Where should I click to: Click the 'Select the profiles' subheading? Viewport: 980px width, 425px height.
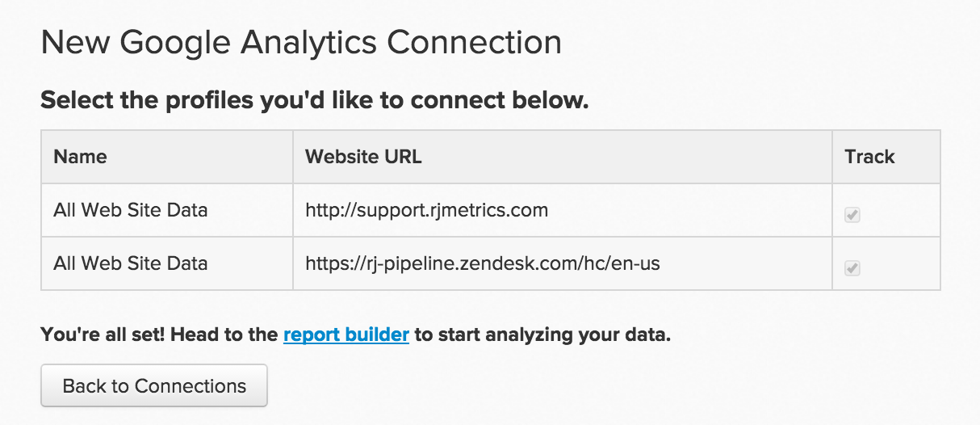315,101
